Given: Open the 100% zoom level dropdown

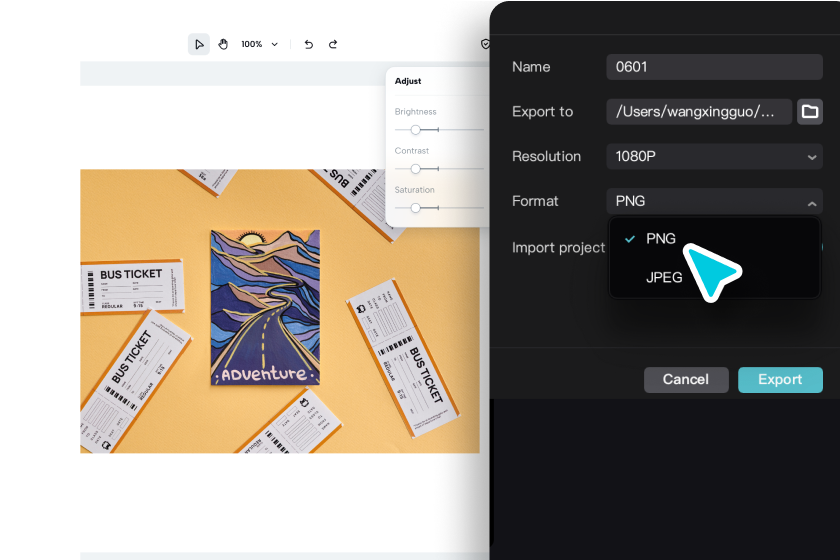Looking at the screenshot, I should pyautogui.click(x=259, y=44).
